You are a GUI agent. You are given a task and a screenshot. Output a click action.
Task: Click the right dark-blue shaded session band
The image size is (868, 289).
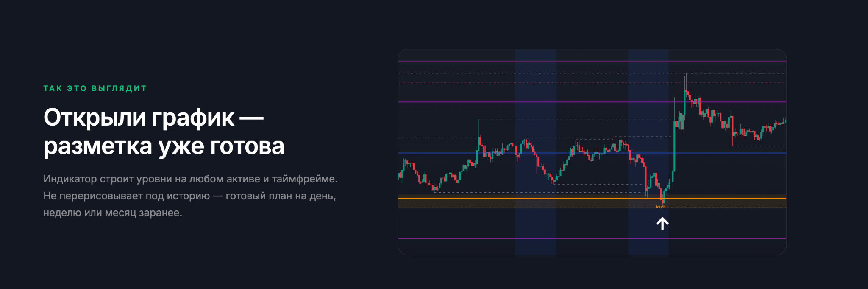coord(648,152)
